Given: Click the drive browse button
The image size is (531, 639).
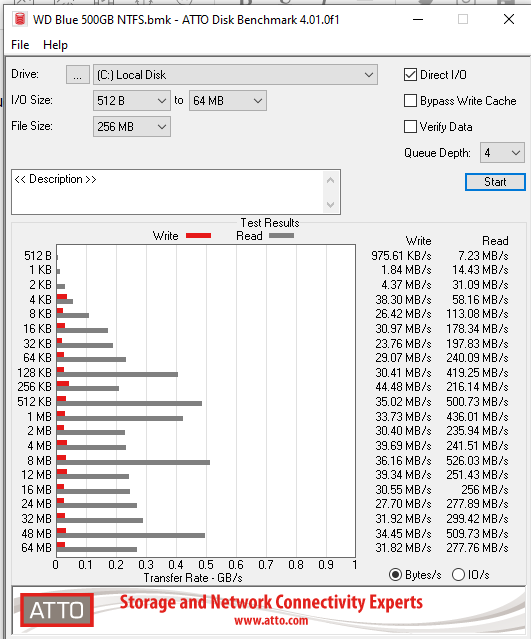Looking at the screenshot, I should click(x=77, y=75).
